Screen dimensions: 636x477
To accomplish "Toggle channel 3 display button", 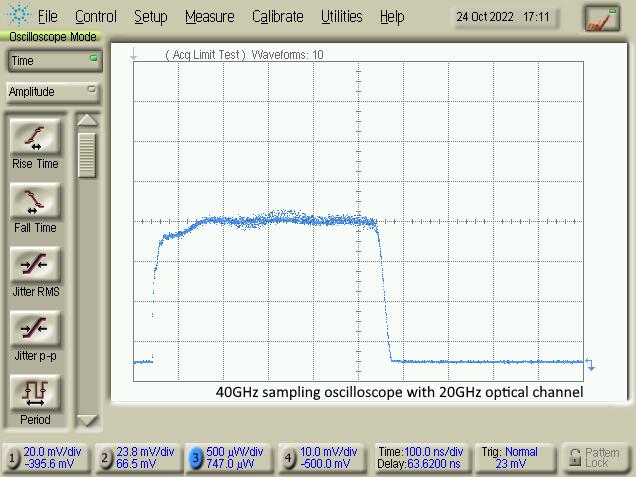I will point(197,458).
